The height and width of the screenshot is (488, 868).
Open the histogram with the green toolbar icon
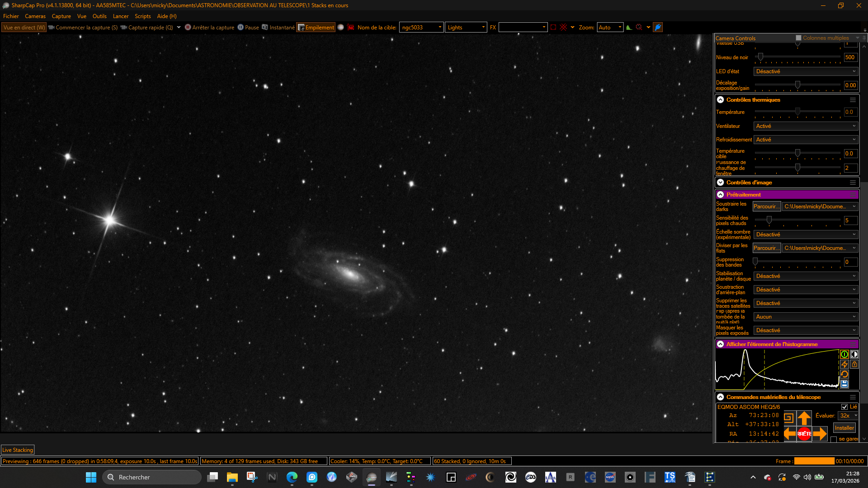[629, 27]
